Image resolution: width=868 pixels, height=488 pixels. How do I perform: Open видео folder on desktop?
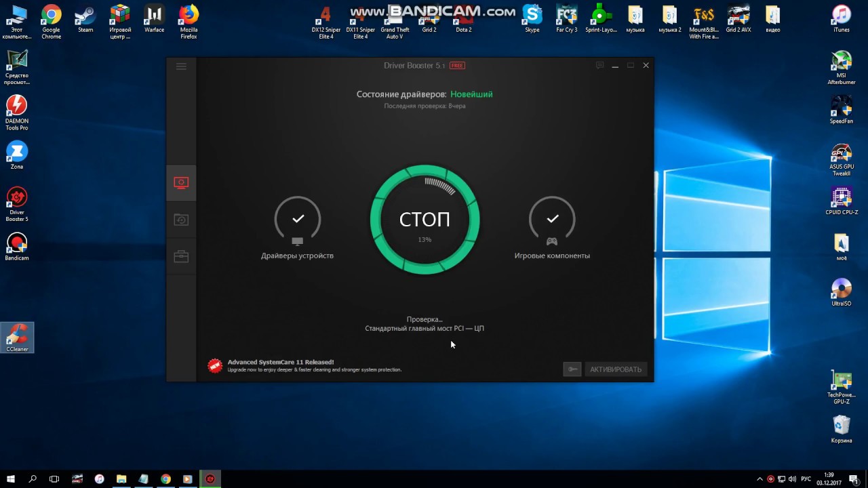tap(772, 19)
